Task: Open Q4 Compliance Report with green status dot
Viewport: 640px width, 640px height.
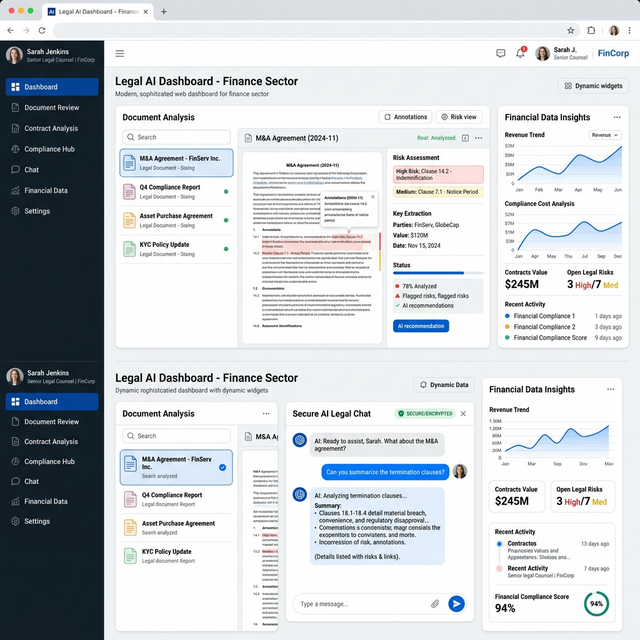Action: (176, 192)
